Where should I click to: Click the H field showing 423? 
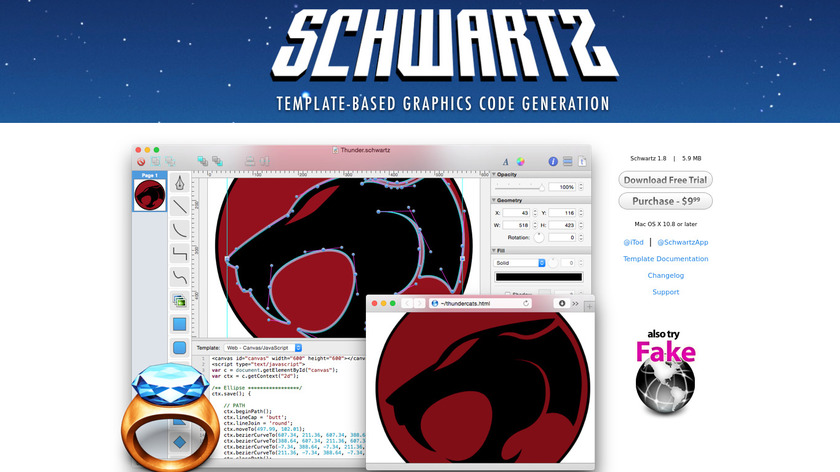pos(562,225)
